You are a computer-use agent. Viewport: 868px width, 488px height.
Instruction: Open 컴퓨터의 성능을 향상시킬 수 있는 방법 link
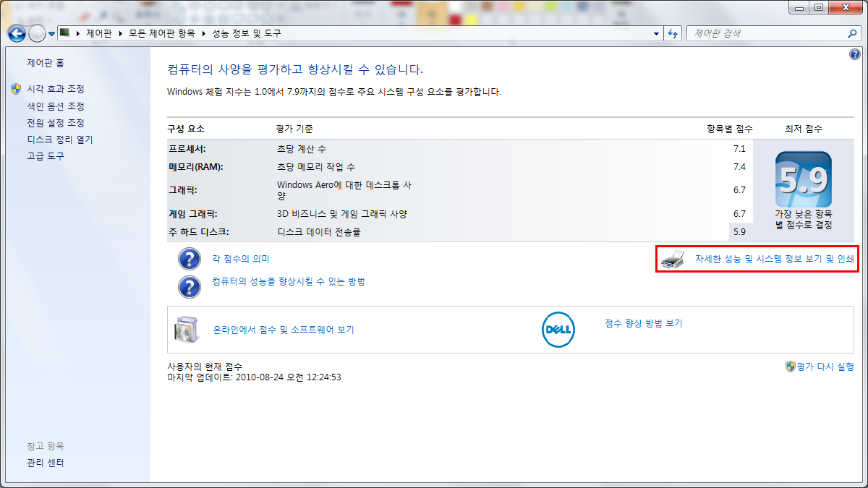coord(289,281)
